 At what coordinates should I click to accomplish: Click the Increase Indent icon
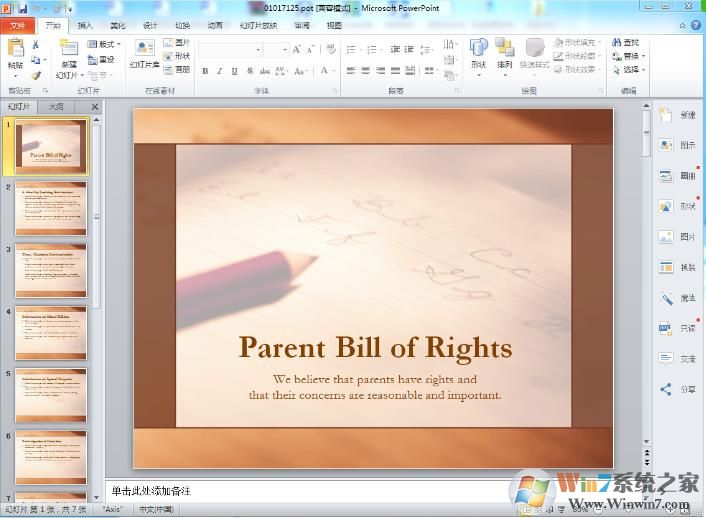[x=409, y=49]
